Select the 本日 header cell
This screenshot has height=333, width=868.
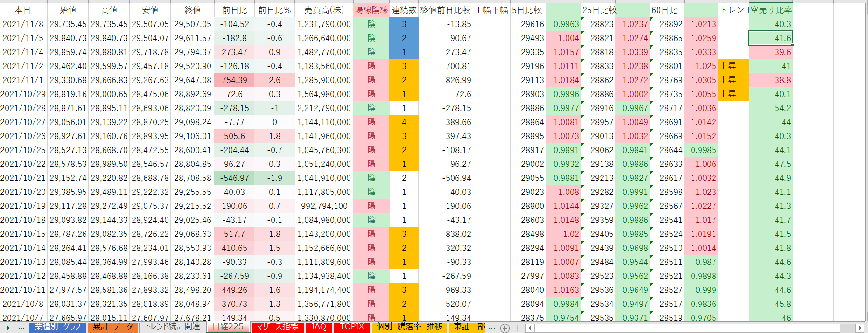tap(23, 10)
